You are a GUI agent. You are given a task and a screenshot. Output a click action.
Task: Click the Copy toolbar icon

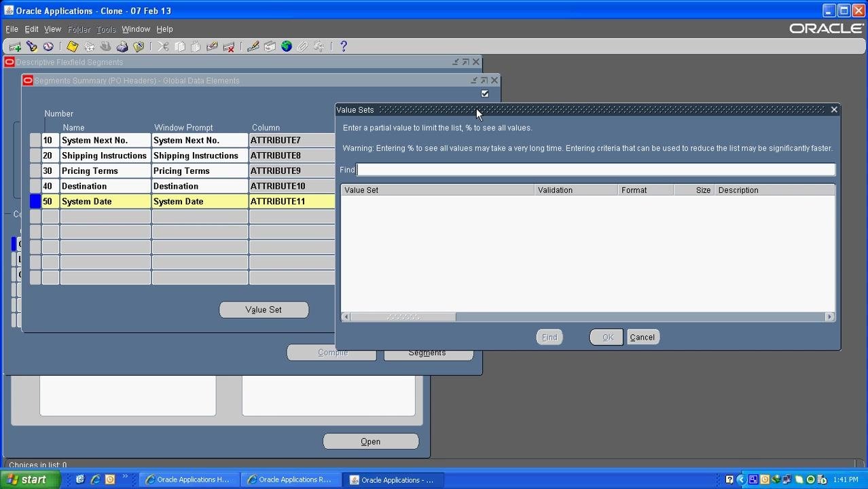tap(179, 46)
